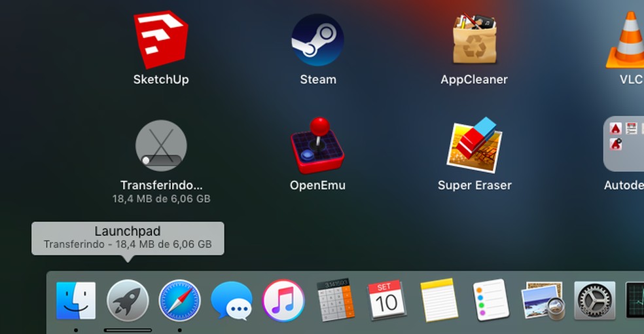Click the "SketchUp" name label
The height and width of the screenshot is (334, 644).
pos(160,80)
